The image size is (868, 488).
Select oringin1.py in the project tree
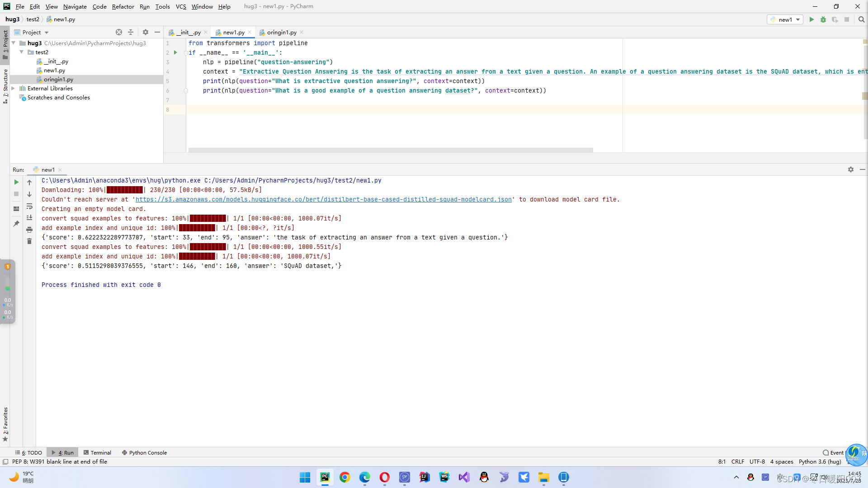pyautogui.click(x=58, y=79)
